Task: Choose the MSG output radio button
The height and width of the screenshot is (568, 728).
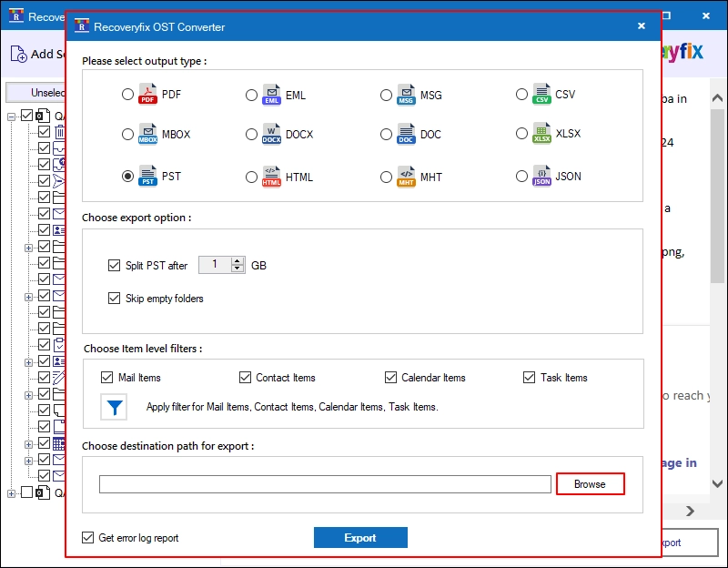Action: coord(386,96)
